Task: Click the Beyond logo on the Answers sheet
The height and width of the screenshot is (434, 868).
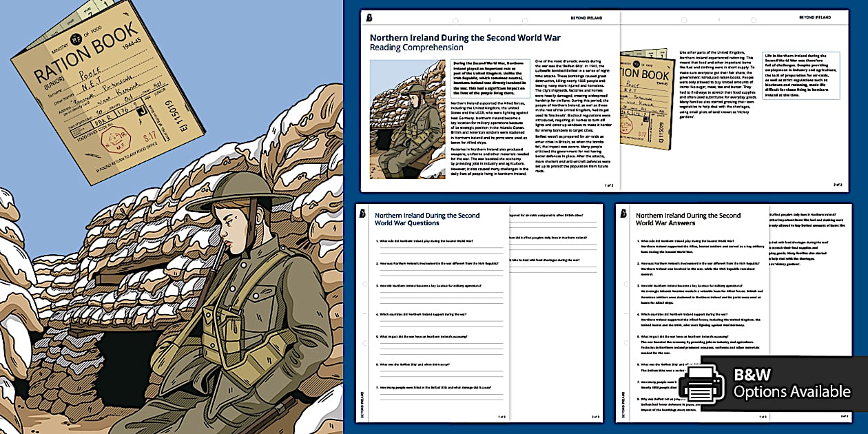Action: [623, 214]
